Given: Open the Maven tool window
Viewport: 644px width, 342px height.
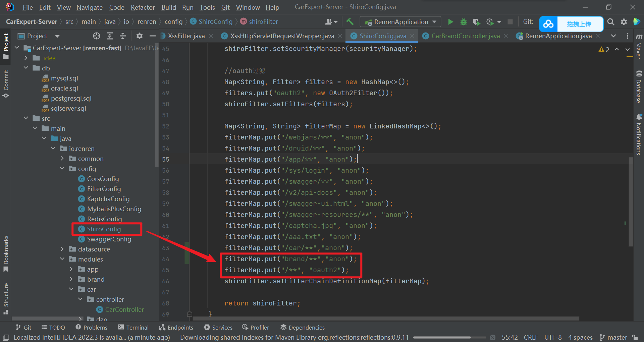Looking at the screenshot, I should point(639,47).
